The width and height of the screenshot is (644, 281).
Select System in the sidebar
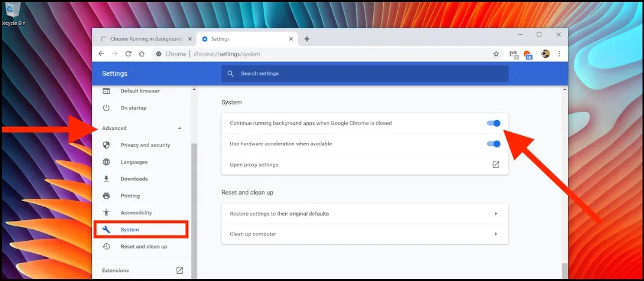[x=141, y=230]
